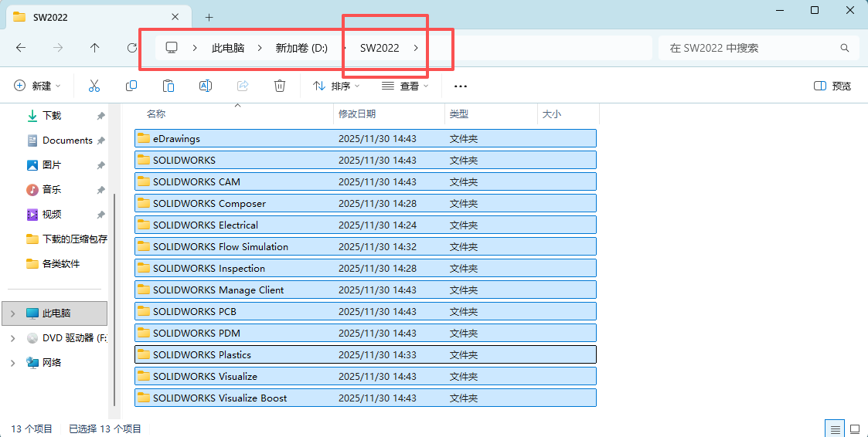Switch to large thumbnails view icon
868x437 pixels.
tap(855, 429)
